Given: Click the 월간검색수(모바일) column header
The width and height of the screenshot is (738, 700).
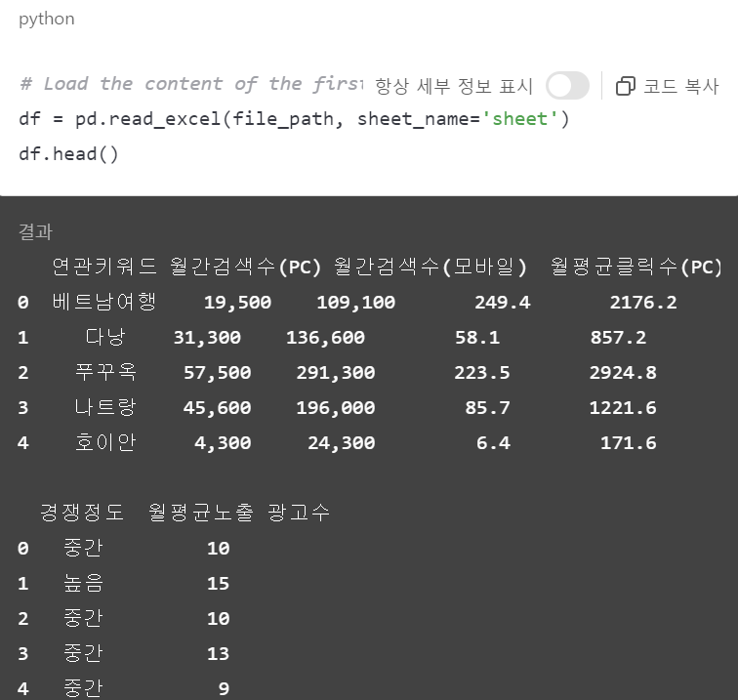Looking at the screenshot, I should tap(430, 267).
